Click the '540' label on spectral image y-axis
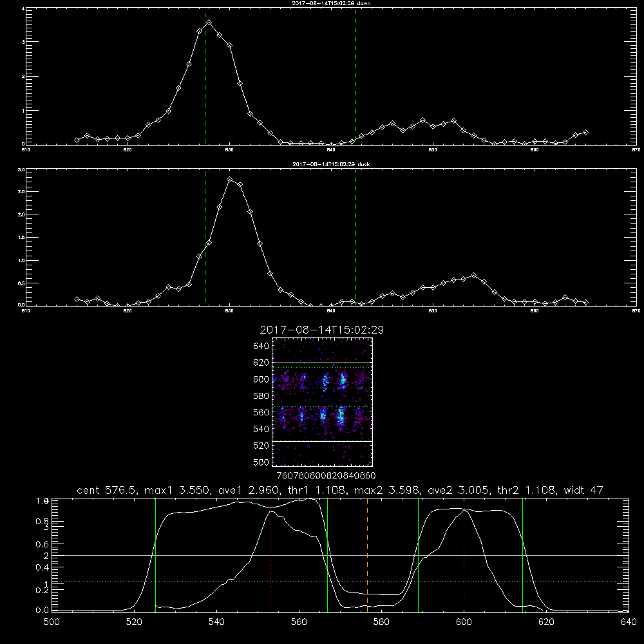Image resolution: width=644 pixels, height=644 pixels. [x=261, y=429]
